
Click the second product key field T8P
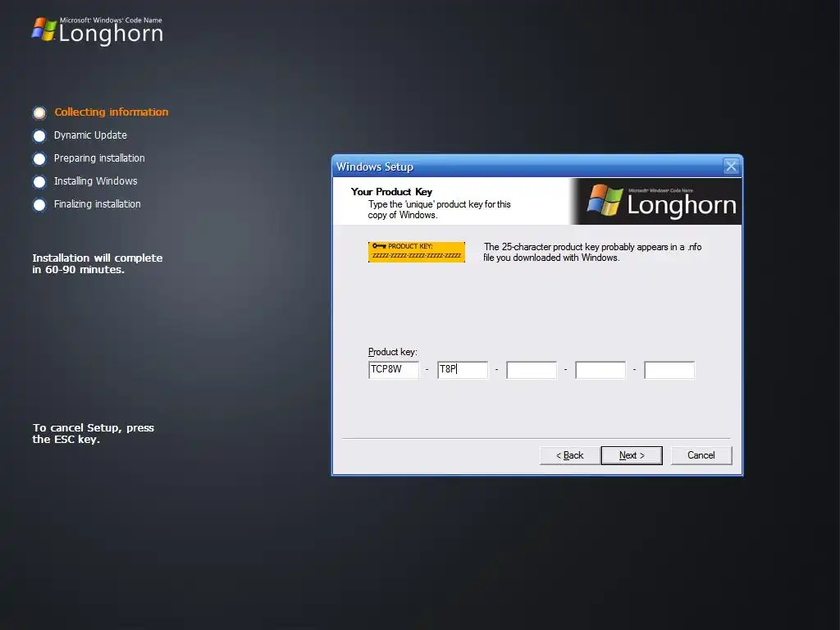[463, 370]
